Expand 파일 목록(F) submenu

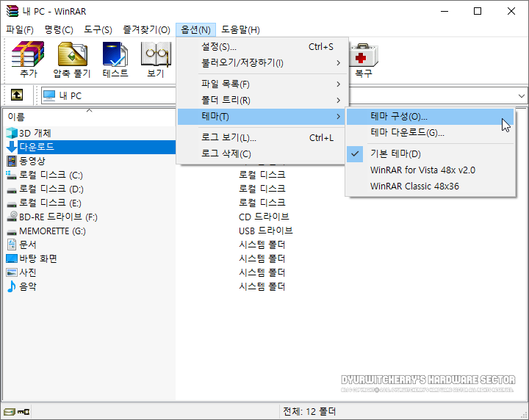coord(261,84)
